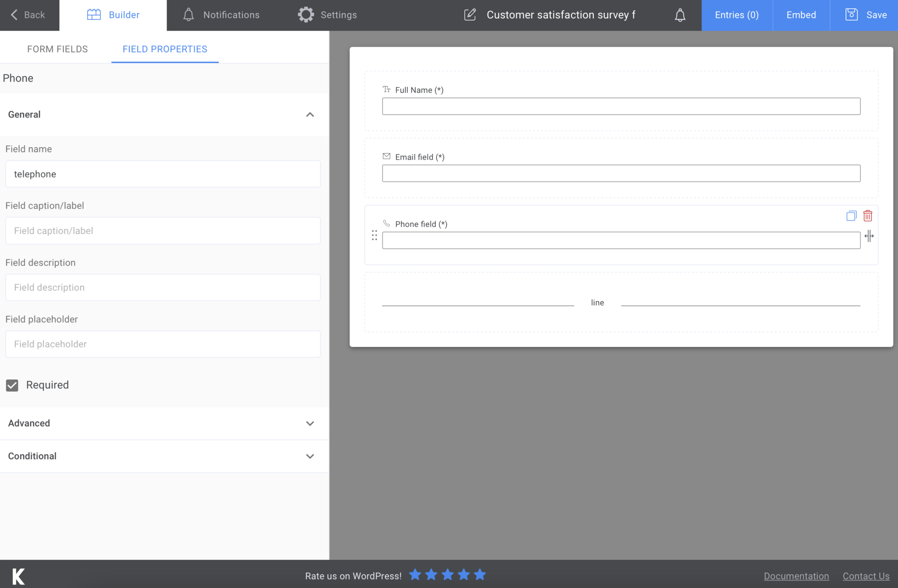898x588 pixels.
Task: Duplicate the Phone field
Action: pos(851,216)
